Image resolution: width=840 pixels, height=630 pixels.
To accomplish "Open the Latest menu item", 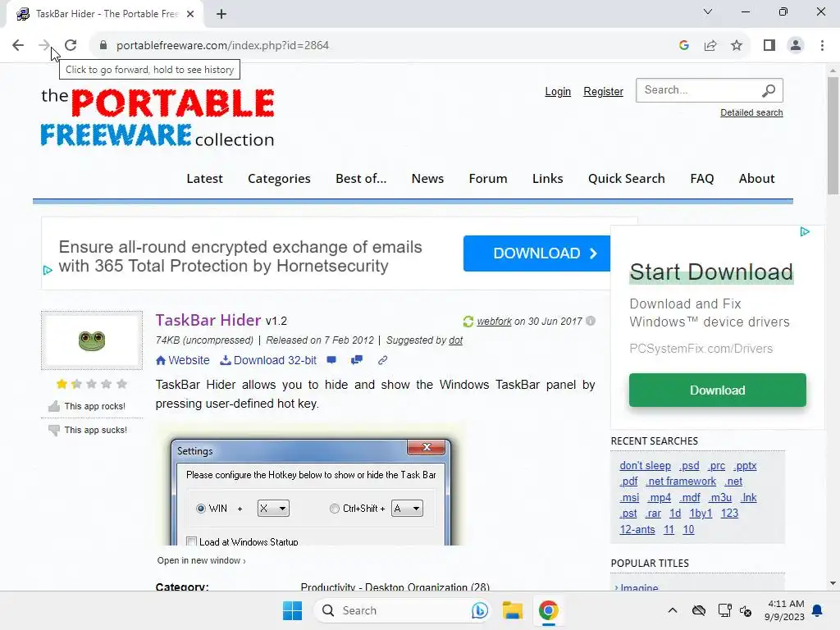I will [204, 178].
